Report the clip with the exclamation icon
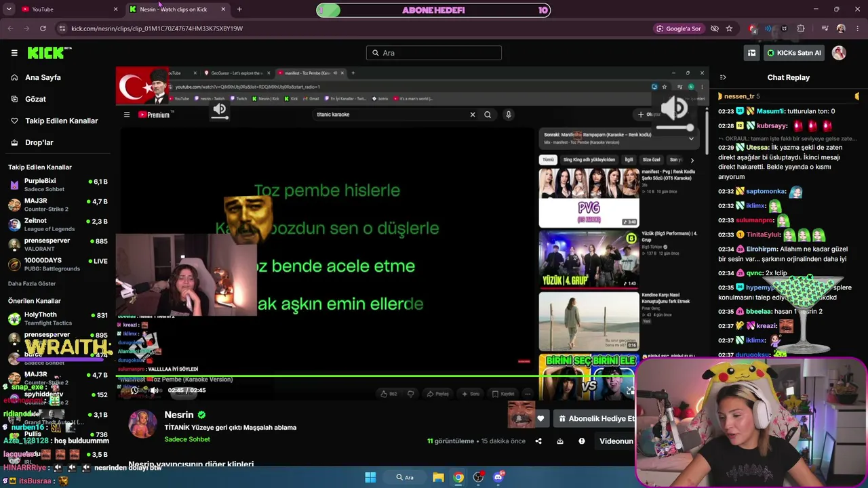The width and height of the screenshot is (868, 488). tap(582, 441)
